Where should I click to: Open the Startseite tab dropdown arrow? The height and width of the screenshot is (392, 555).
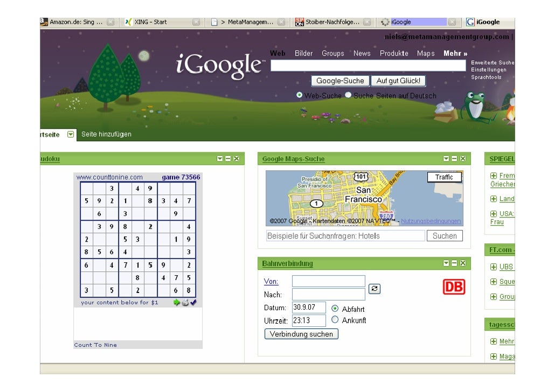[71, 134]
